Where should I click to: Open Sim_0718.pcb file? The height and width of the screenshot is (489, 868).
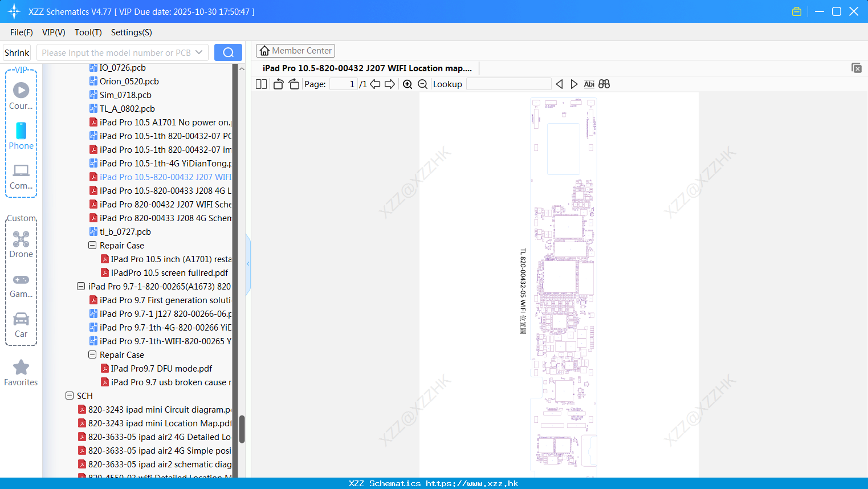click(x=120, y=95)
